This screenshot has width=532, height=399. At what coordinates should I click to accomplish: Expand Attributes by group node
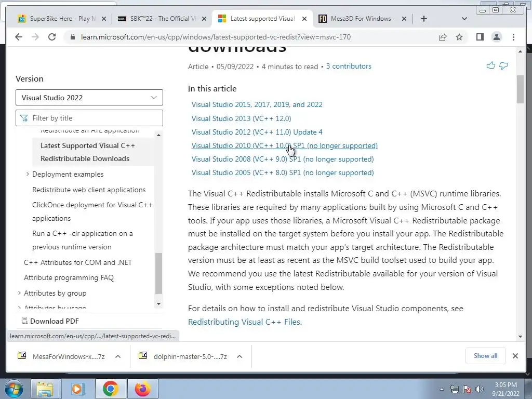pos(19,293)
